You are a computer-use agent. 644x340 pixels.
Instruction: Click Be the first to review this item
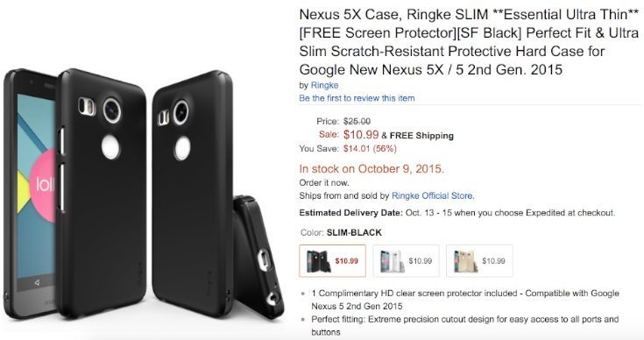357,98
